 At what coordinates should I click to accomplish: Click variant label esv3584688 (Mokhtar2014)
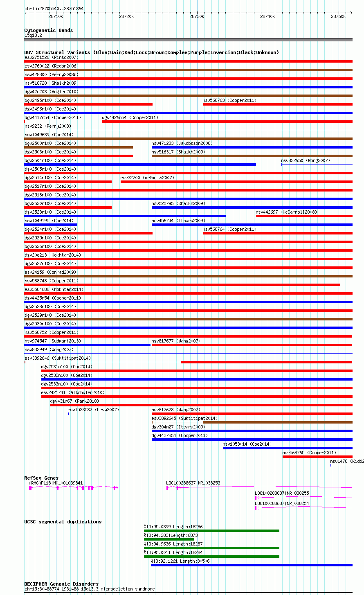click(54, 289)
